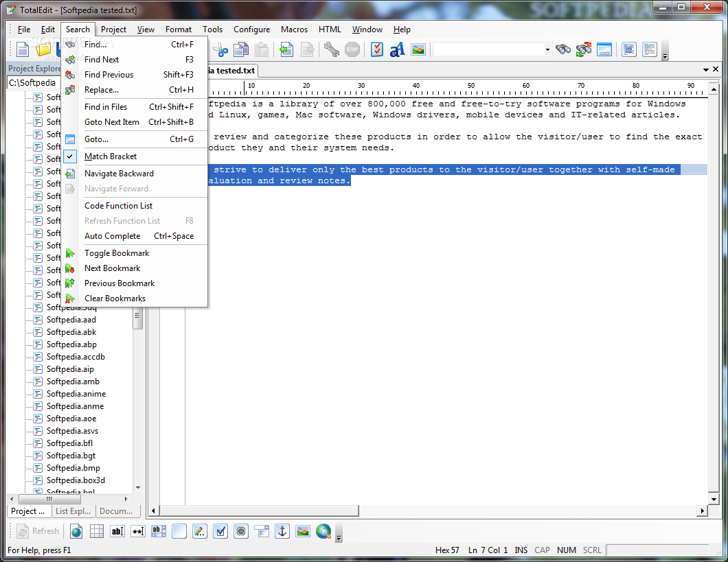Click the 'ab|' text field icon
Image resolution: width=728 pixels, height=562 pixels.
point(117,531)
